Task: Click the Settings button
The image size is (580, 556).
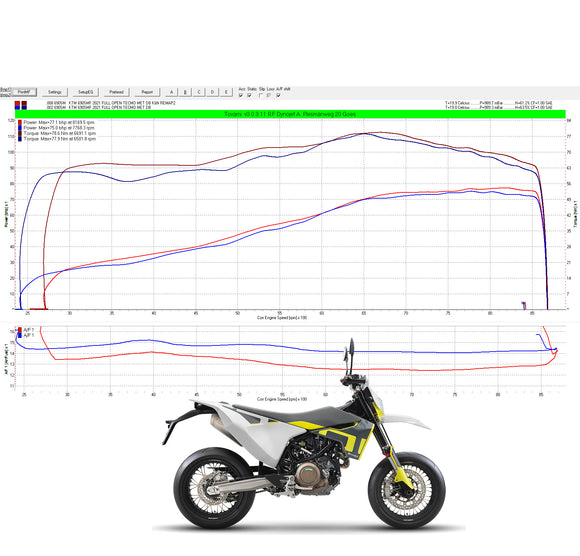Action: [x=55, y=92]
